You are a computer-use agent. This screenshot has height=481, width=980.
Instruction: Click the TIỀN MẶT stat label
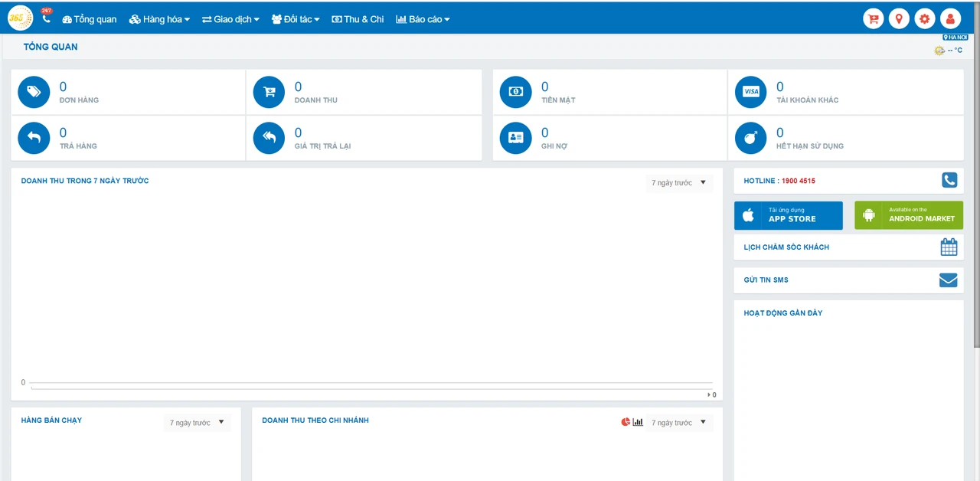point(558,100)
